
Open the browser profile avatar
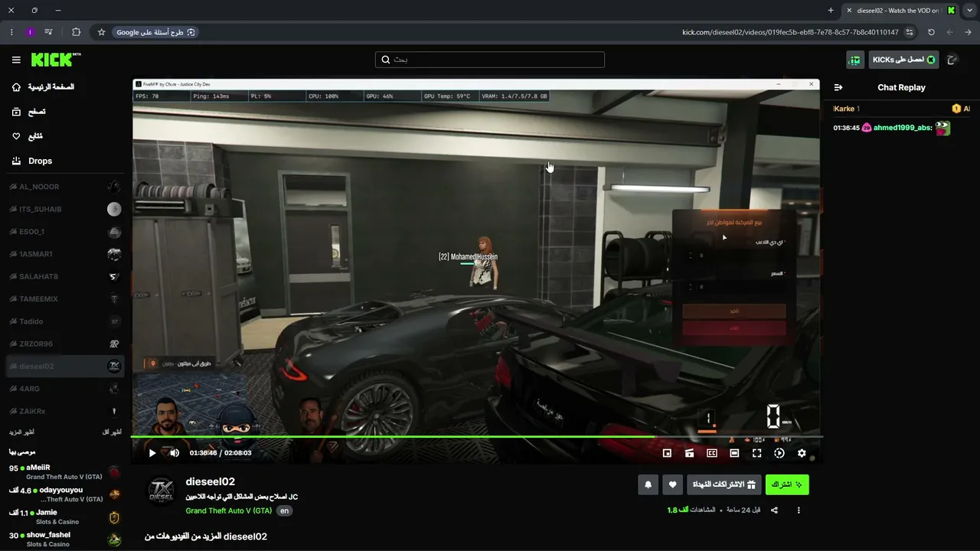30,32
